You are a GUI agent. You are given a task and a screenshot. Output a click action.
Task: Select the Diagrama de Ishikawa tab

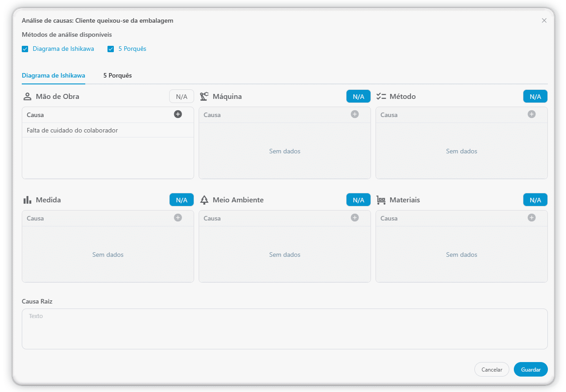[x=54, y=76]
